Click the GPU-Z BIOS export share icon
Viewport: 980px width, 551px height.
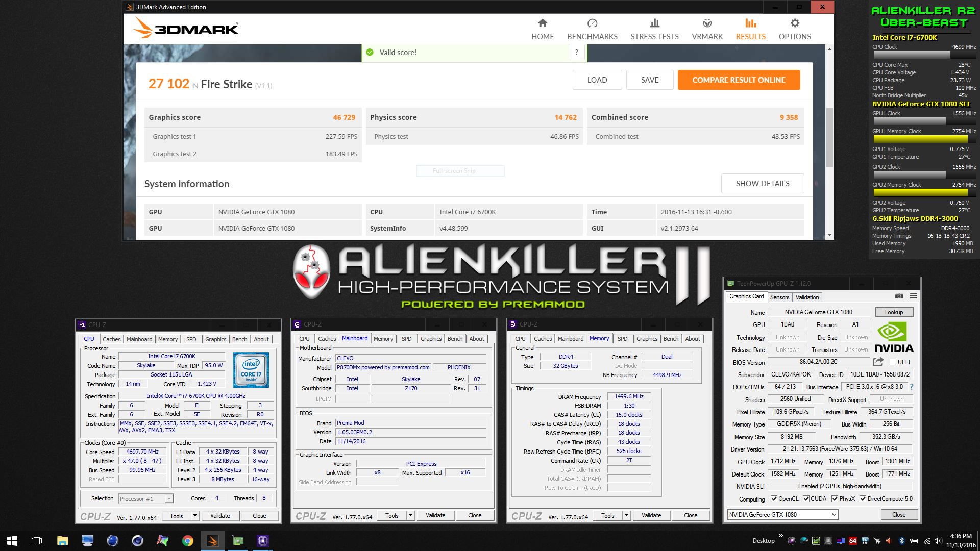tap(878, 362)
